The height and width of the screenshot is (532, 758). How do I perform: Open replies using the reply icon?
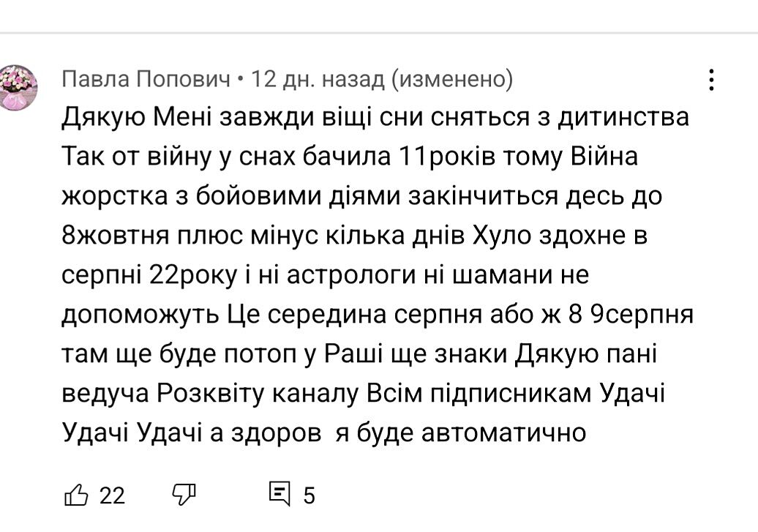279,494
